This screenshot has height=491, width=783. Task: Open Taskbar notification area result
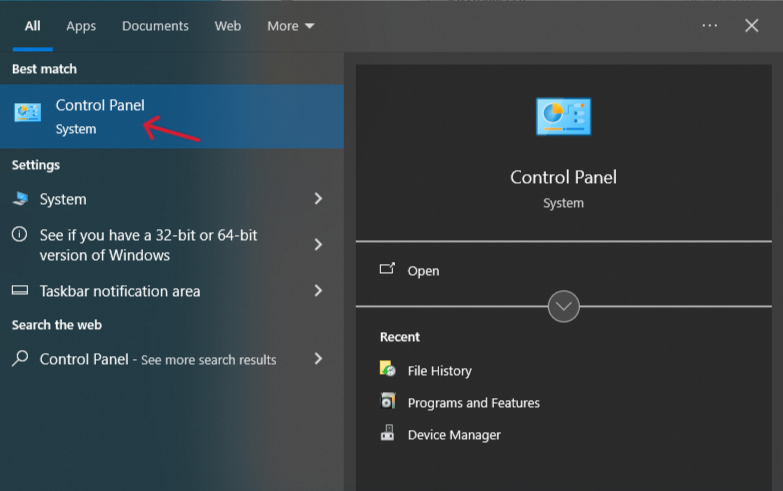172,291
